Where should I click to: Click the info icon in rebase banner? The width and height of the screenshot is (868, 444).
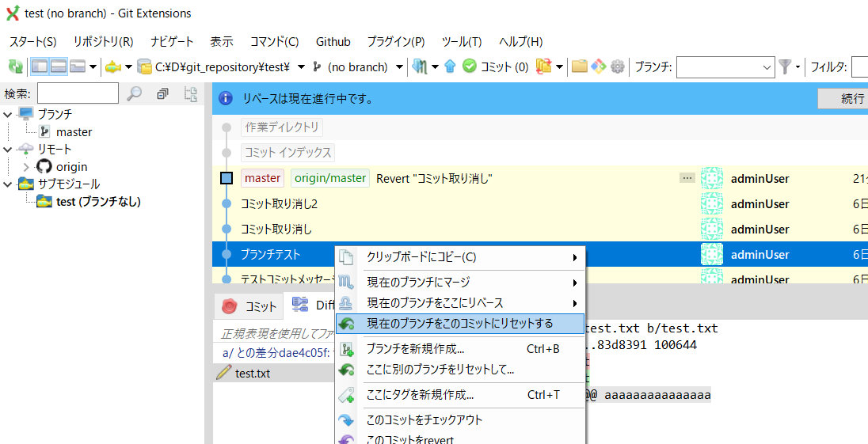coord(225,98)
